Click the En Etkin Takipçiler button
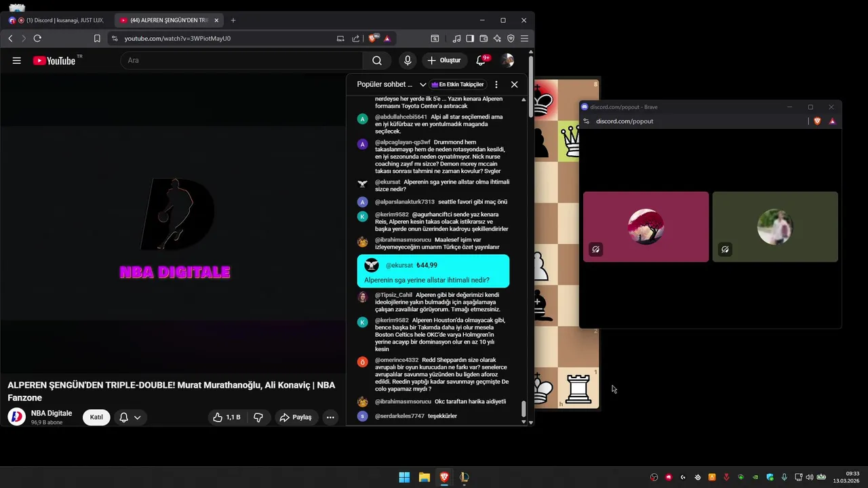Screen dimensions: 868x488 click(458, 85)
